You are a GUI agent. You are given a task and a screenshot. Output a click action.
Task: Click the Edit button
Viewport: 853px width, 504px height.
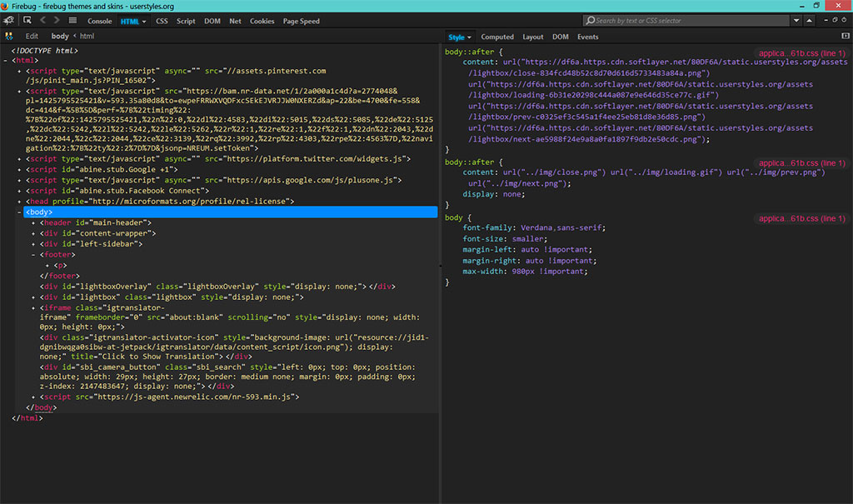[x=32, y=37]
